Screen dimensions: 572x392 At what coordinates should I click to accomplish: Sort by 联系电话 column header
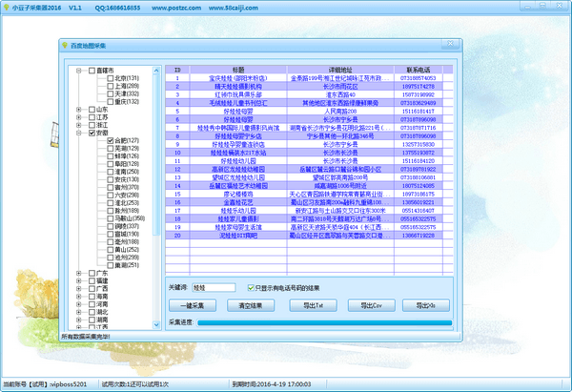pos(419,70)
